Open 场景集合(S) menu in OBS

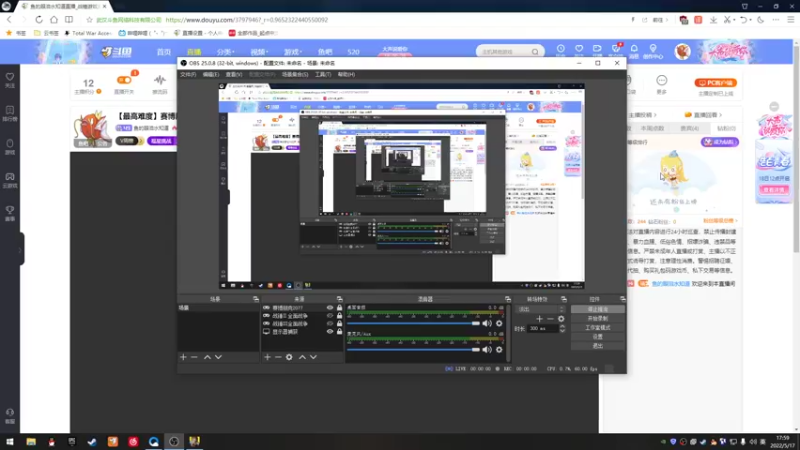point(295,74)
